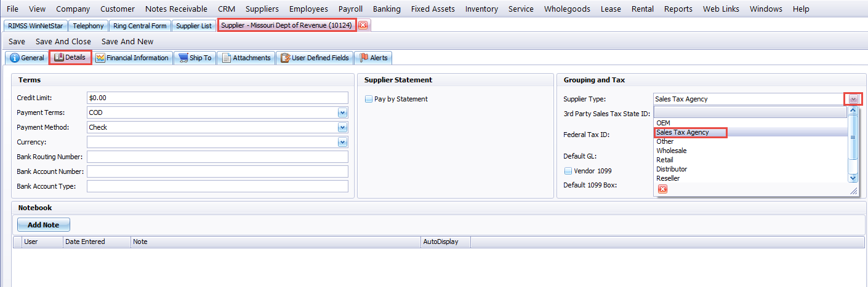
Task: Select Retail supplier type
Action: (x=750, y=160)
